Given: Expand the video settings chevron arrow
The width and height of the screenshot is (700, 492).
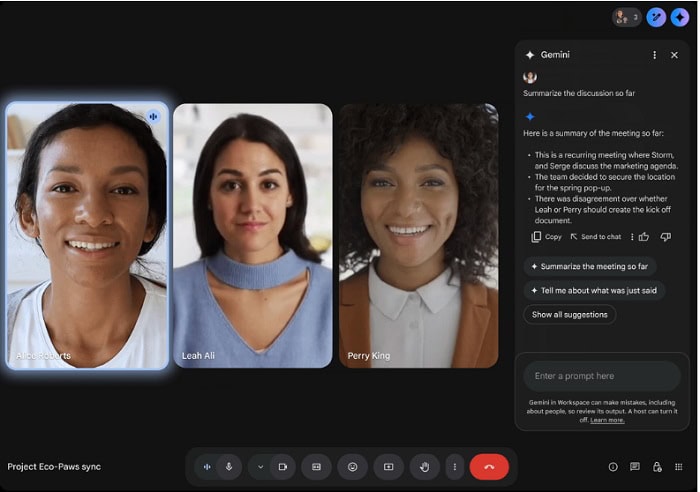Looking at the screenshot, I should point(261,467).
